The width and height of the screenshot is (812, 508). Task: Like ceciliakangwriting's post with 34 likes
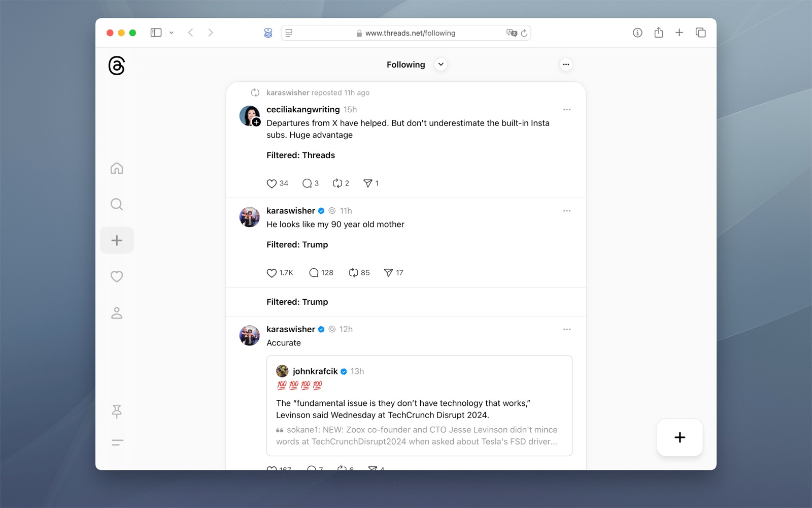pos(277,183)
